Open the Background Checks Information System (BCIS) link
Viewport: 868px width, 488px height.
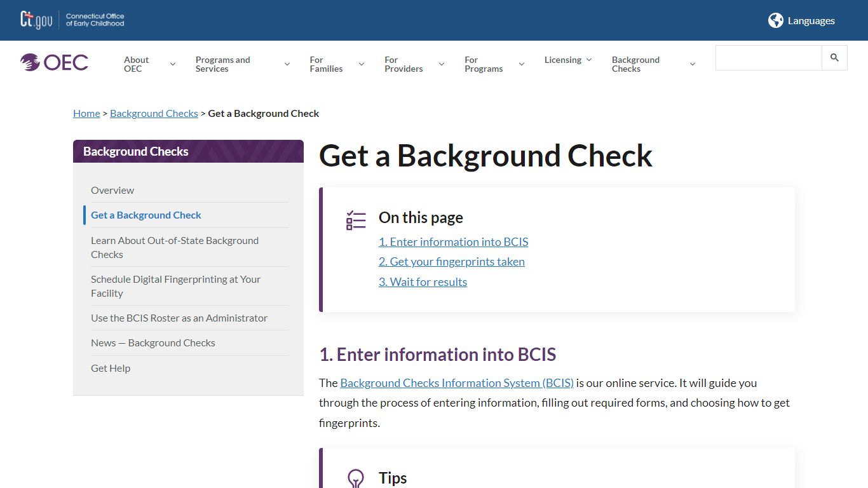coord(457,383)
